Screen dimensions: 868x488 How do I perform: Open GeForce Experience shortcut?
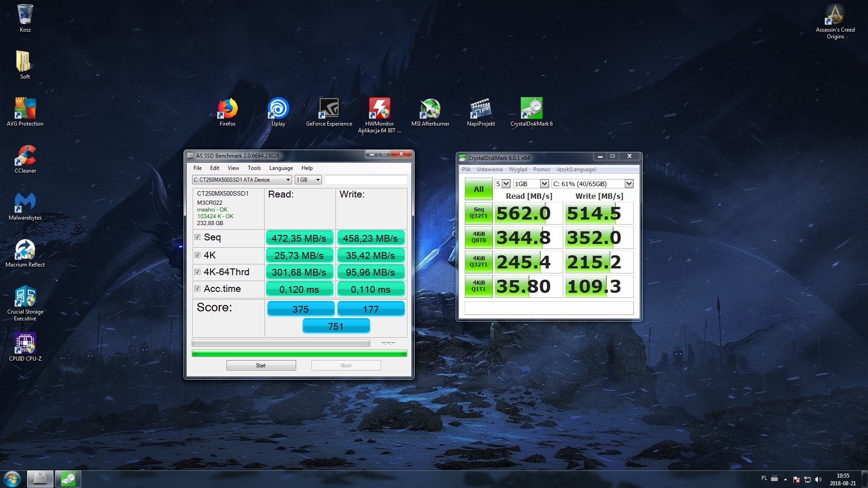(329, 112)
